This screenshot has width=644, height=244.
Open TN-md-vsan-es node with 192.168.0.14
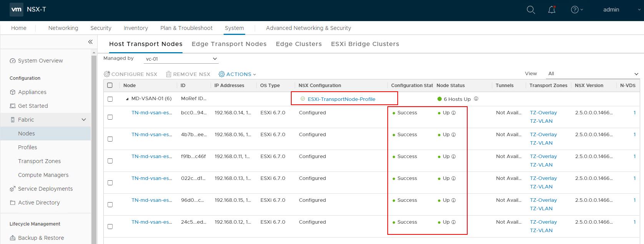point(152,113)
